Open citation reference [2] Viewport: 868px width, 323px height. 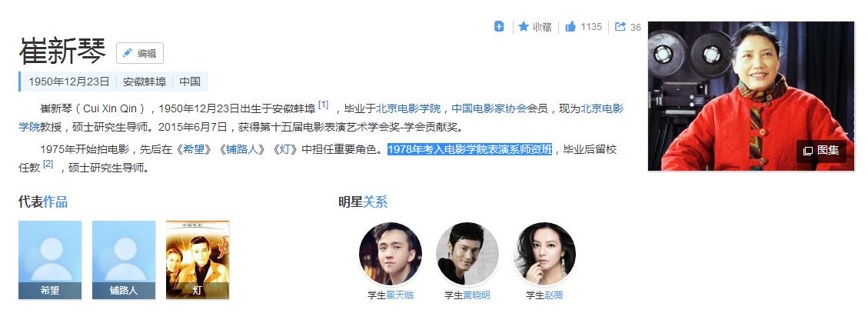tap(48, 164)
